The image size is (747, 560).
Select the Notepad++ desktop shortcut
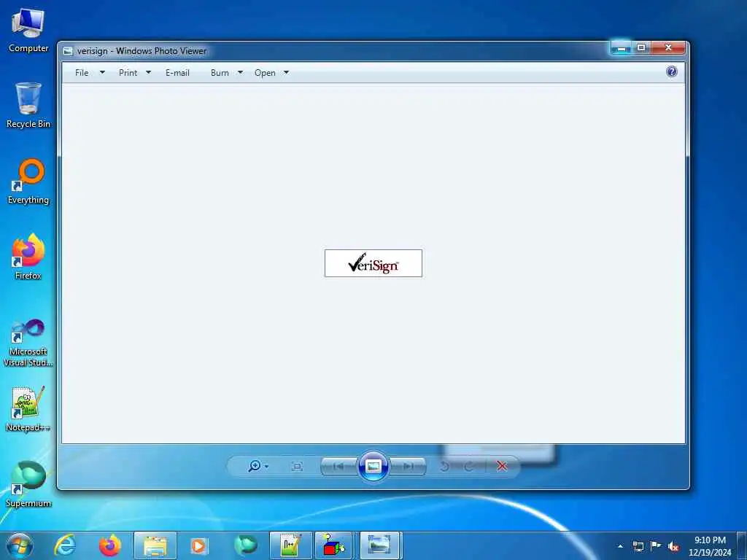[28, 408]
